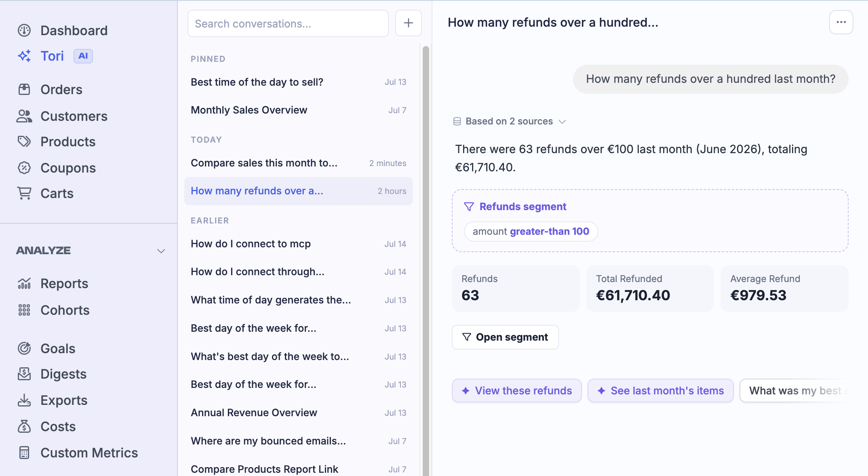Click funnel icon in Open segment button
The height and width of the screenshot is (476, 868).
466,337
